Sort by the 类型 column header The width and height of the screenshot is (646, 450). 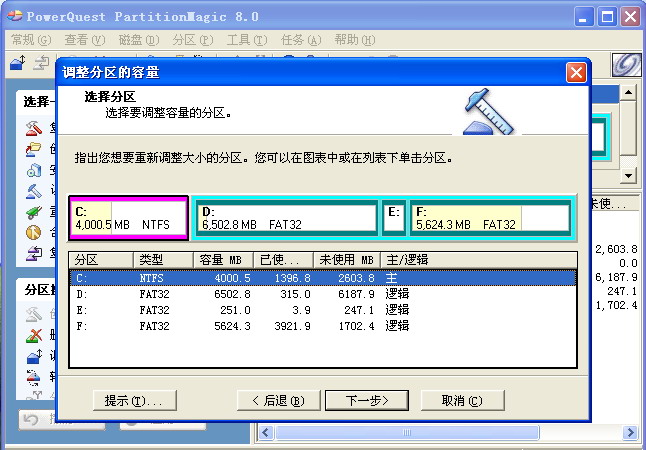coord(164,260)
